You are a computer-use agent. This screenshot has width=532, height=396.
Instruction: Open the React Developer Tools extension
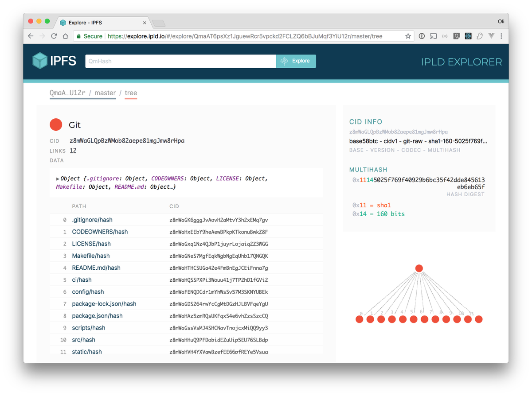coord(468,36)
